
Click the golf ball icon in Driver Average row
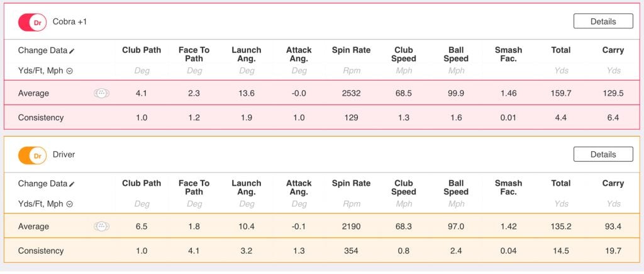tap(101, 227)
